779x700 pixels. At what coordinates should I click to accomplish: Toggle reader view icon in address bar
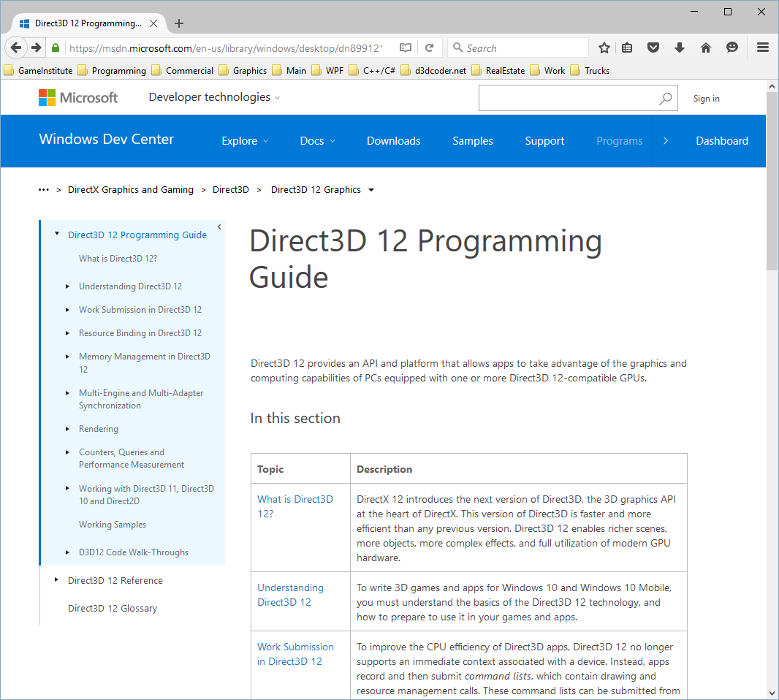pyautogui.click(x=406, y=48)
